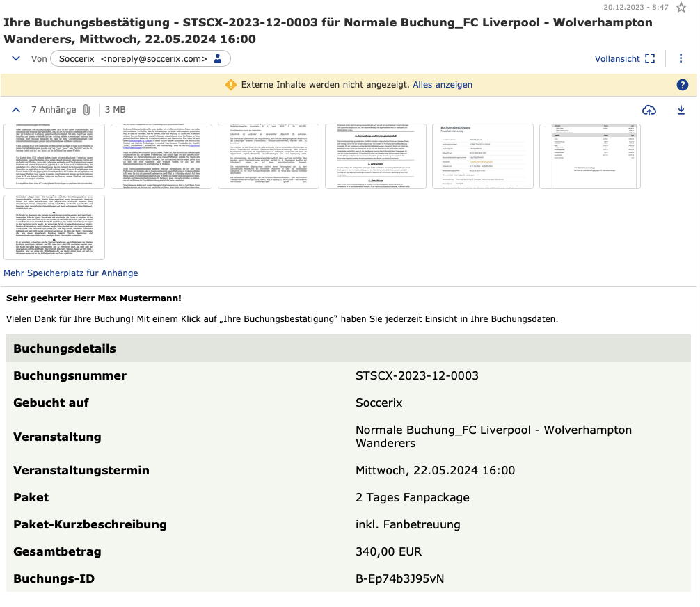
Task: Open the second attachment thumbnail
Action: pyautogui.click(x=161, y=156)
